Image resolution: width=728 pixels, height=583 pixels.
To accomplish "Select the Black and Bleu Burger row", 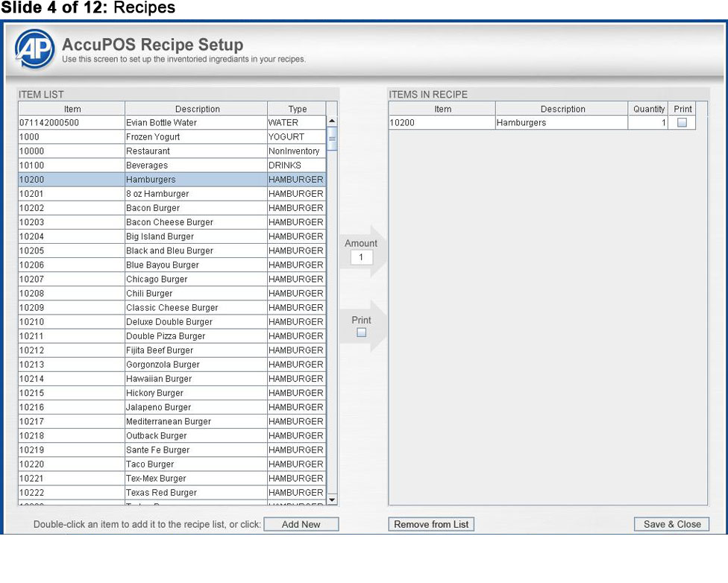I will coord(172,250).
